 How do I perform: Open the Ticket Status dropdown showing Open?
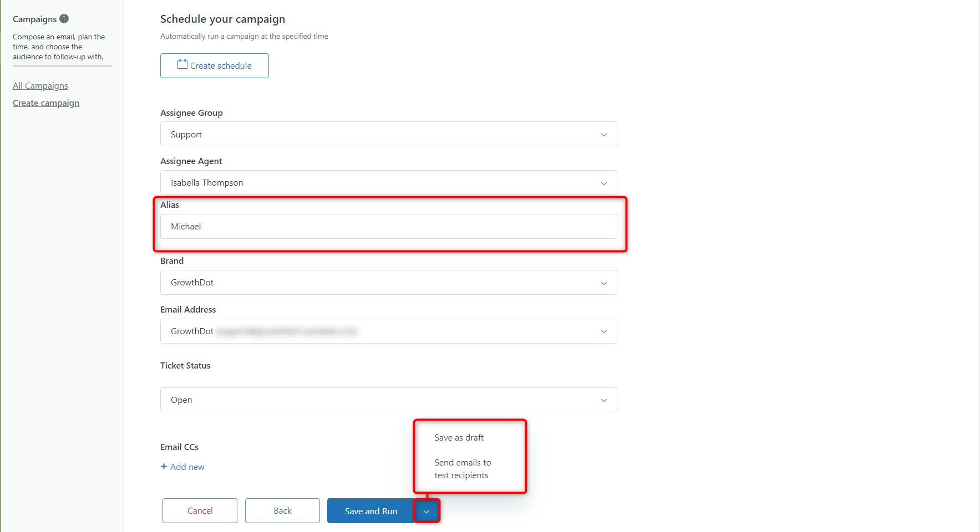388,400
